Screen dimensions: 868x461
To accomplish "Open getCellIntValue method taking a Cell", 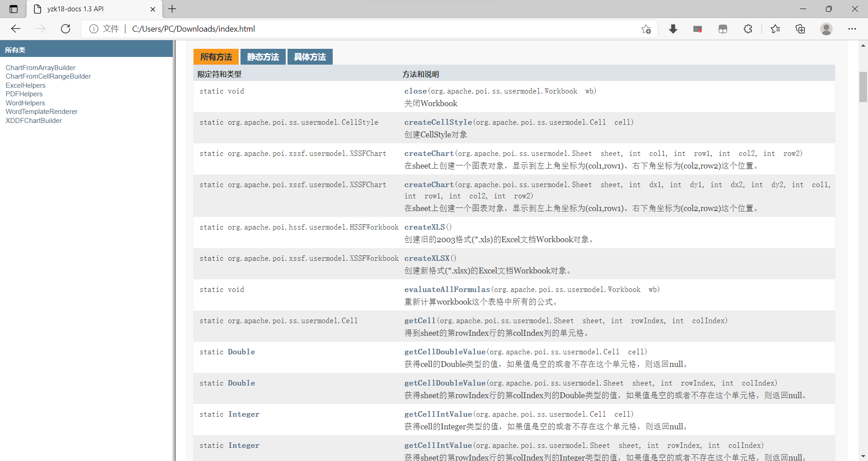I will [x=438, y=414].
